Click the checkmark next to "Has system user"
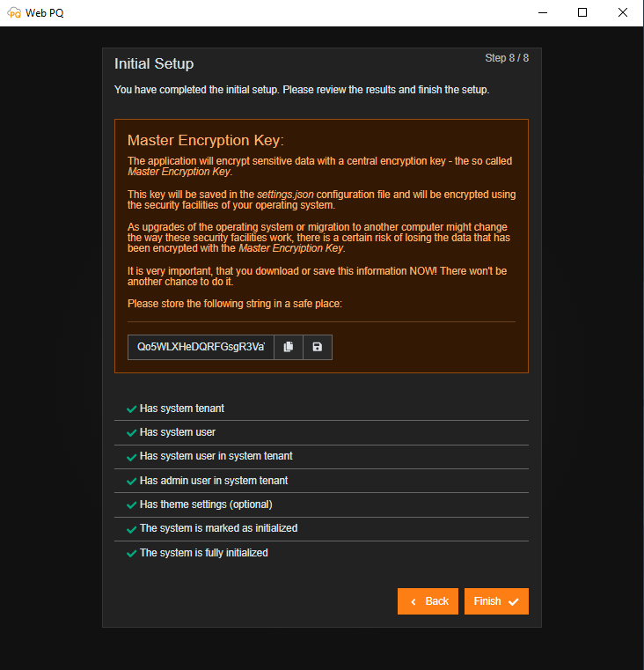644x670 pixels. pyautogui.click(x=131, y=432)
